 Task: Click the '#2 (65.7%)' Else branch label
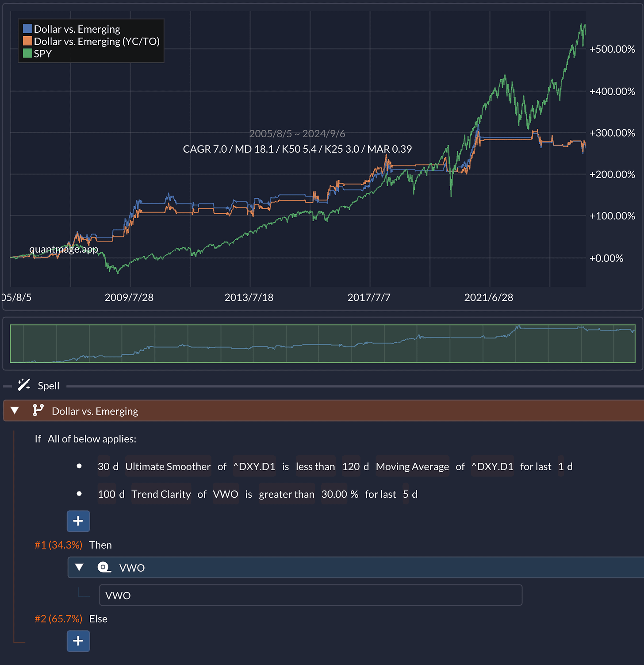tap(58, 619)
